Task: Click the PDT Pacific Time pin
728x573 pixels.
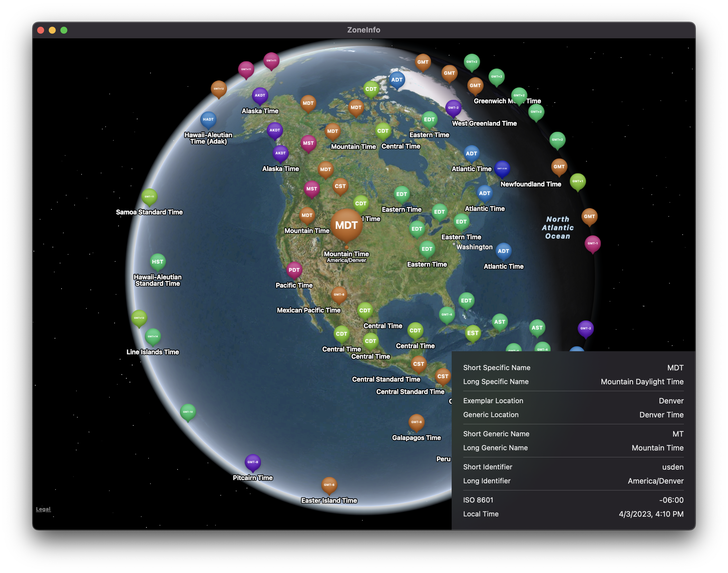Action: 294,270
